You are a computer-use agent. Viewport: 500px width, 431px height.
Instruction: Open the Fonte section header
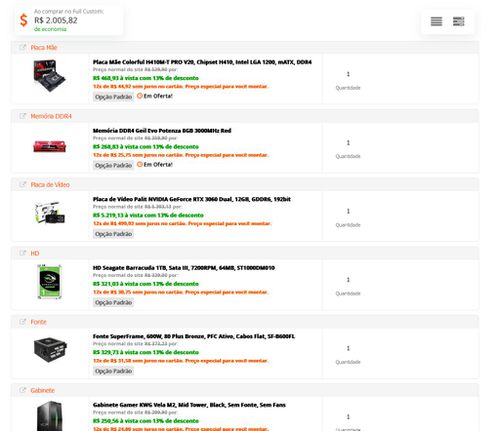point(245,322)
